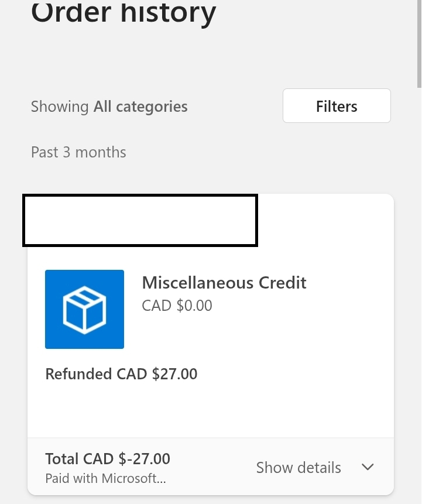
Task: Click the blue package box icon
Action: pyautogui.click(x=84, y=309)
